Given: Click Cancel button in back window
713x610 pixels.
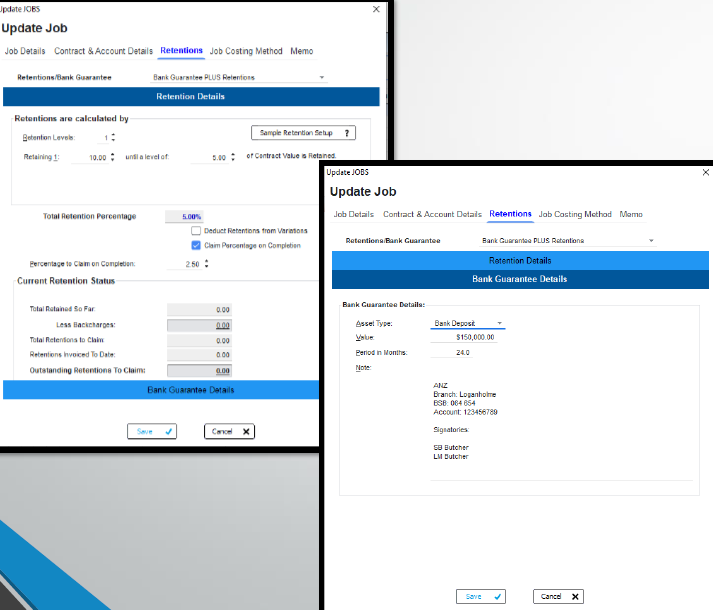Looking at the screenshot, I should coord(229,432).
